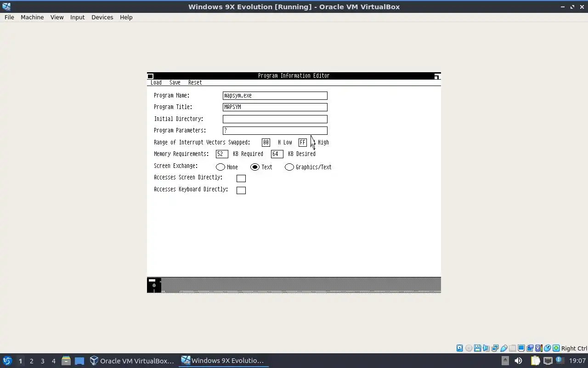Screen dimensions: 588x368
Task: Select the Graphics/Text screen exchange option
Action: coord(289,167)
